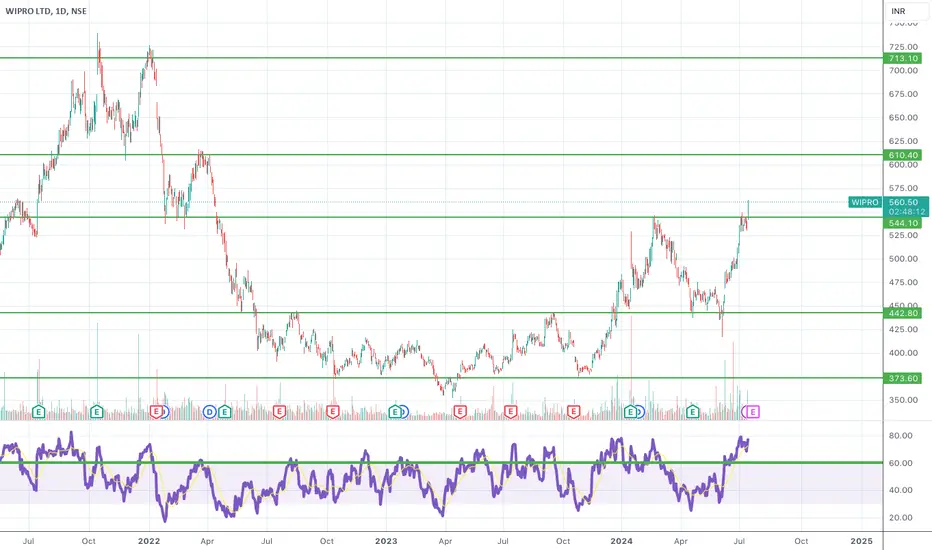Click the 2023 label on time axis
Screen dimensions: 932x550
point(386,541)
